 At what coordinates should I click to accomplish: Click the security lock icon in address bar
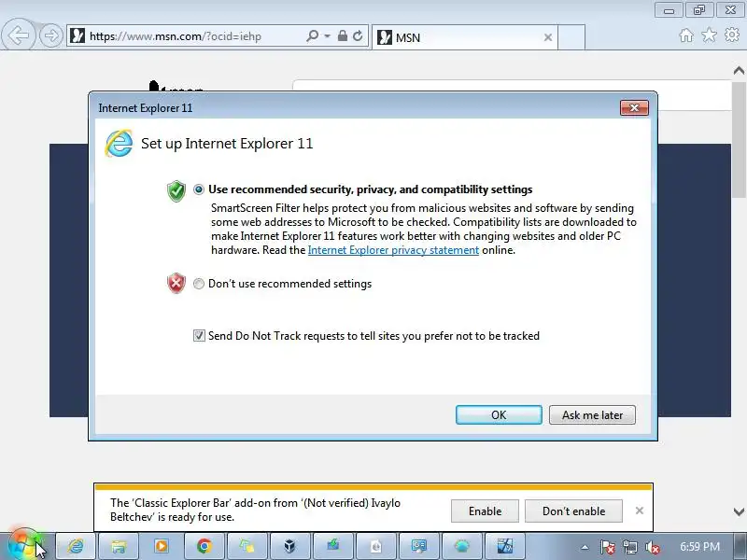pyautogui.click(x=342, y=35)
